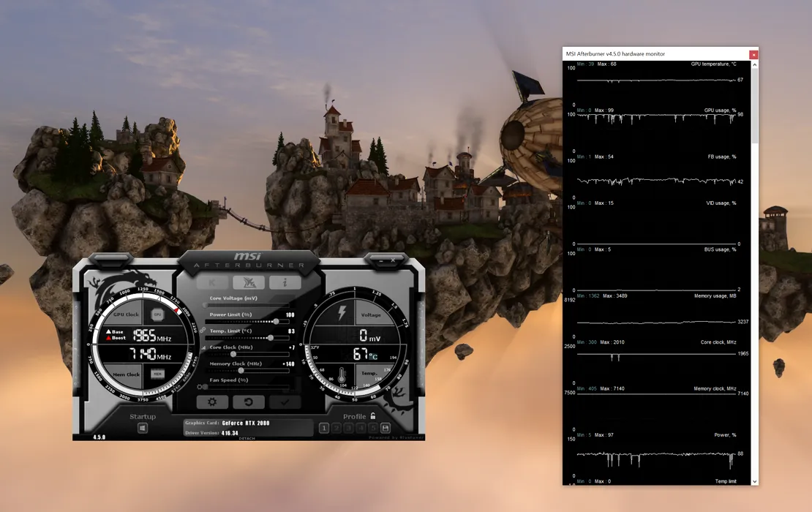
Task: Click the 'Memory clock, MHz' graph label
Action: point(715,388)
